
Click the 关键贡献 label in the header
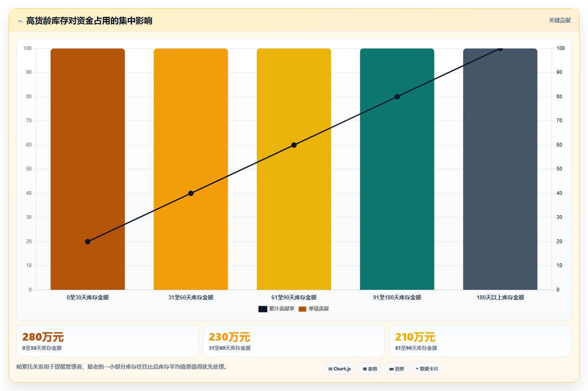coord(559,20)
